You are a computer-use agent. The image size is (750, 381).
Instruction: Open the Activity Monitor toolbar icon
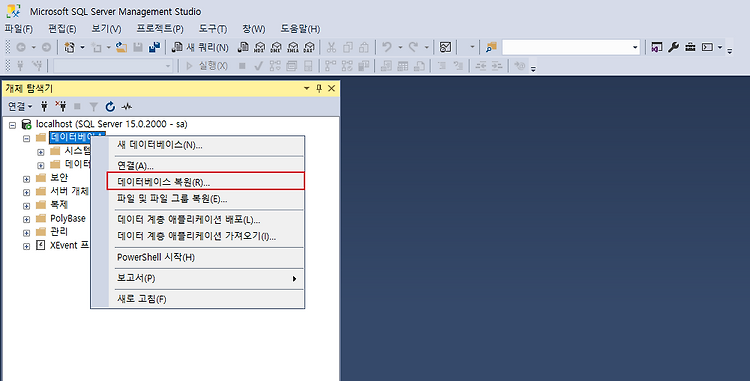click(x=445, y=47)
